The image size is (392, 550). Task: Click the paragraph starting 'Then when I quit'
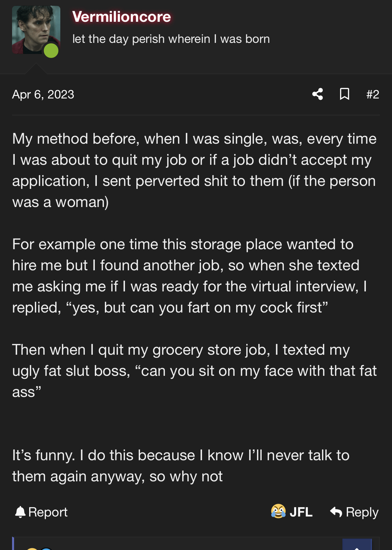coord(194,371)
